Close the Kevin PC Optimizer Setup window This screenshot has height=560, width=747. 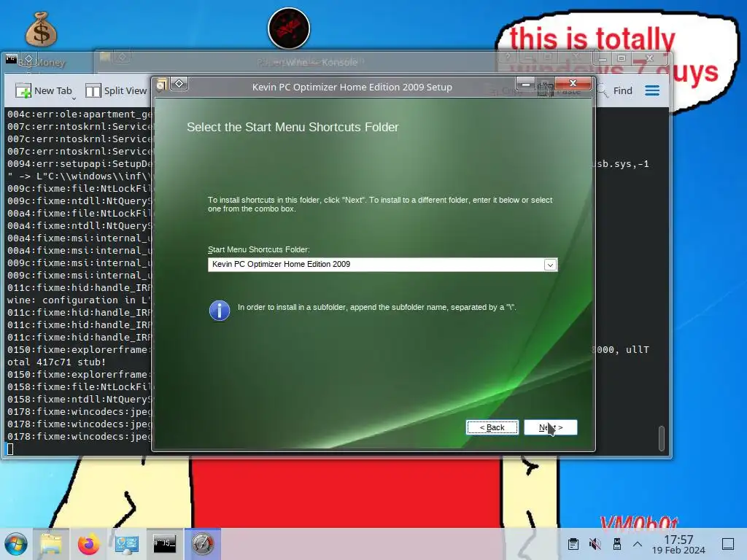click(x=573, y=83)
